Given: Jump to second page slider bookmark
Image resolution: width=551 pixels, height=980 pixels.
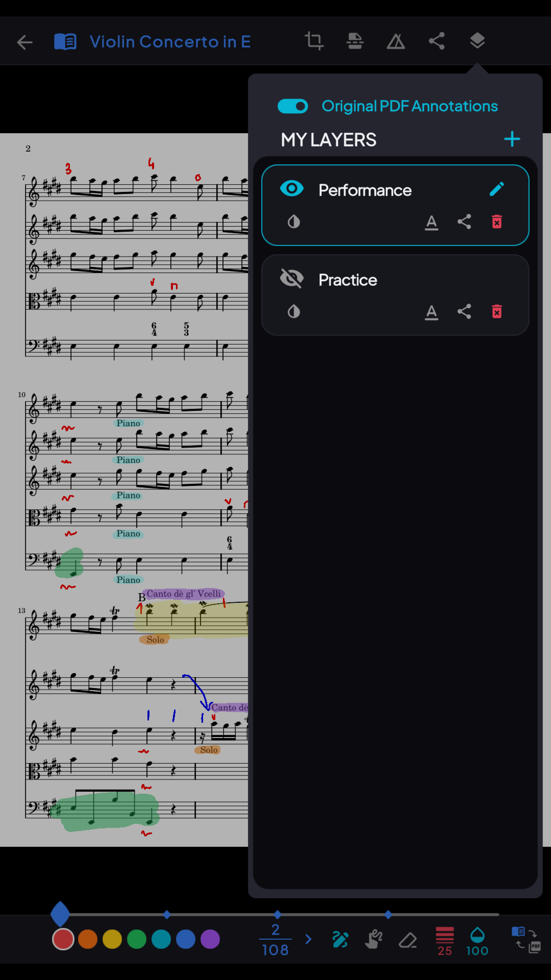Looking at the screenshot, I should click(x=167, y=915).
